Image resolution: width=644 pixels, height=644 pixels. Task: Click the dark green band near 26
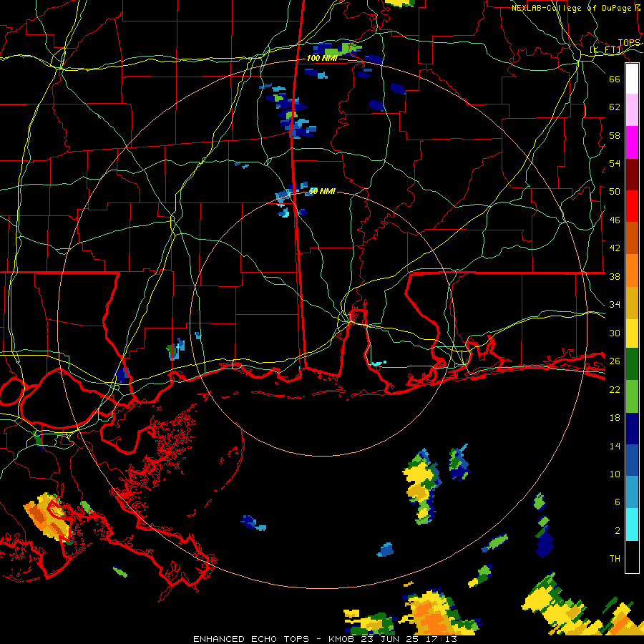[x=632, y=364]
